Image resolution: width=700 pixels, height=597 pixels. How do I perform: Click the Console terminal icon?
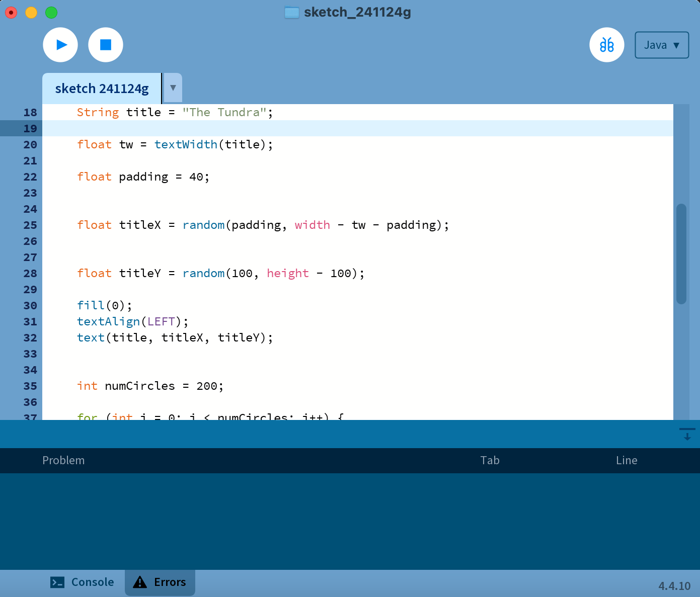point(57,582)
